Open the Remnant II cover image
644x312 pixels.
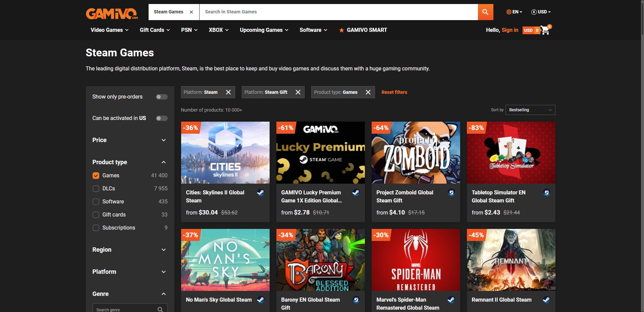click(511, 260)
